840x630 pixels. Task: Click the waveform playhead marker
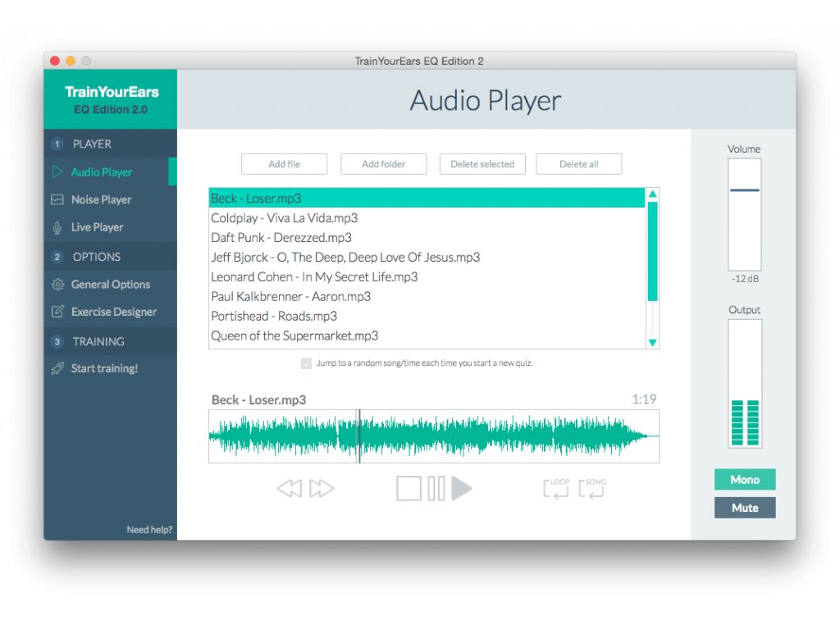359,436
